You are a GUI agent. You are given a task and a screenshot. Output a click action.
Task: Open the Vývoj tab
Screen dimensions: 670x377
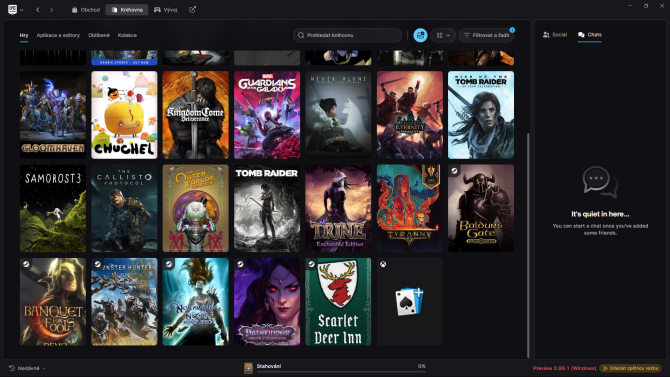coord(166,9)
